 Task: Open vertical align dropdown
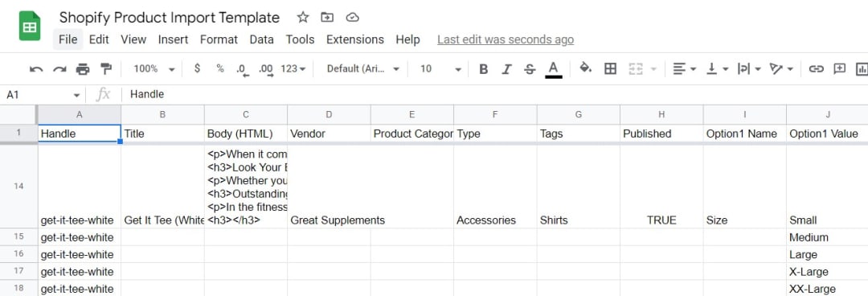click(x=718, y=68)
